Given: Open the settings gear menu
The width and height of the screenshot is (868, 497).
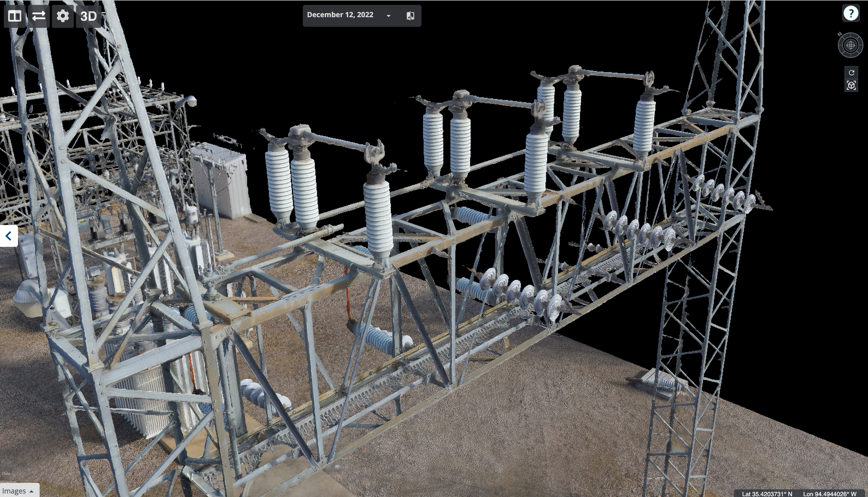Looking at the screenshot, I should 63,16.
